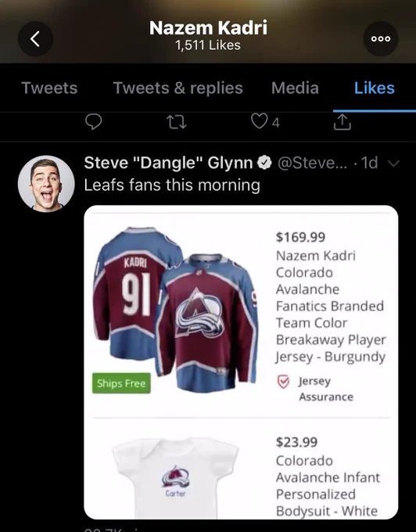The image size is (416, 532).
Task: Tap the Jersey Assurance shield icon
Action: (283, 382)
